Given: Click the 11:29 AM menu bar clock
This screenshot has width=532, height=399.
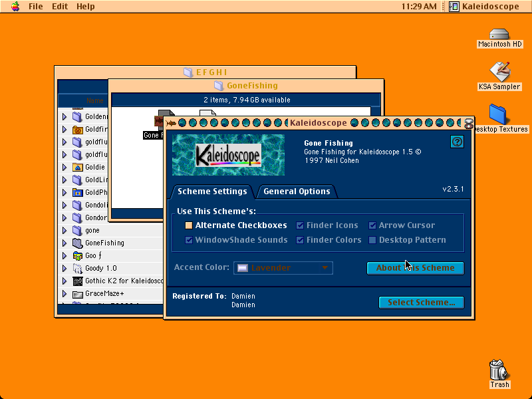Looking at the screenshot, I should 419,7.
